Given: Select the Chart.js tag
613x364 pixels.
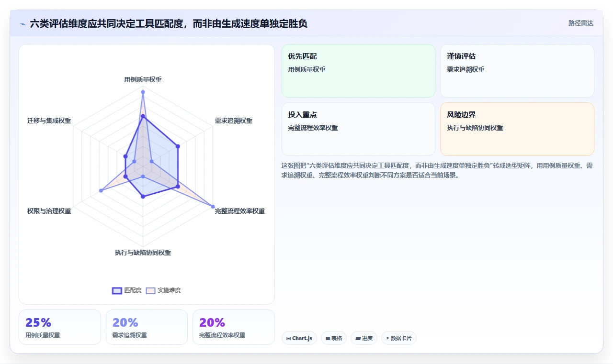Looking at the screenshot, I should coord(299,338).
